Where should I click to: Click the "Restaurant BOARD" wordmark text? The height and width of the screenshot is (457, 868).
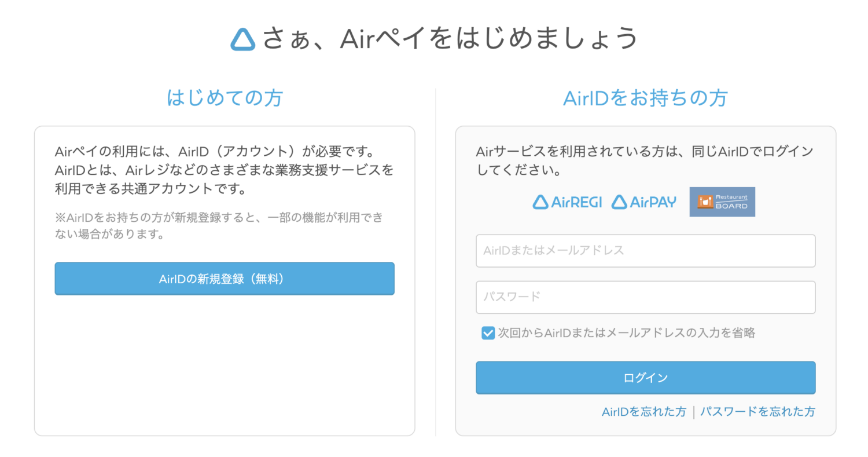tap(731, 202)
